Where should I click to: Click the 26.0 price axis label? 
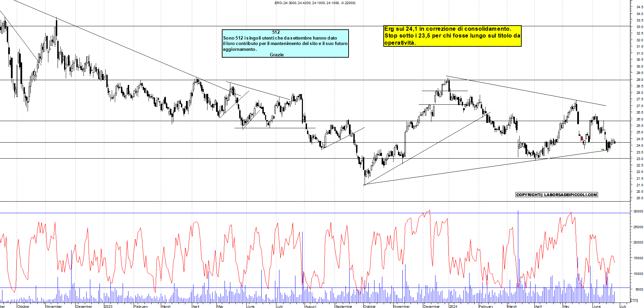pos(640,119)
